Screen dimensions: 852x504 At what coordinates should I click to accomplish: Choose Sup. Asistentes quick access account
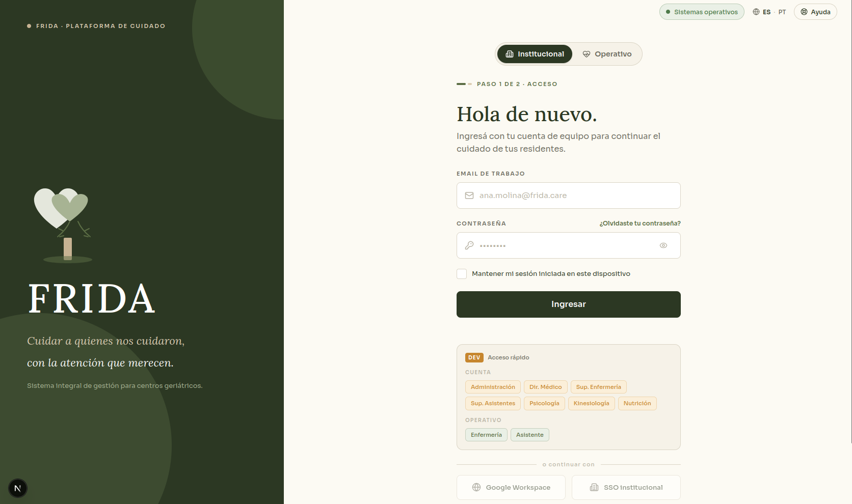click(x=493, y=403)
